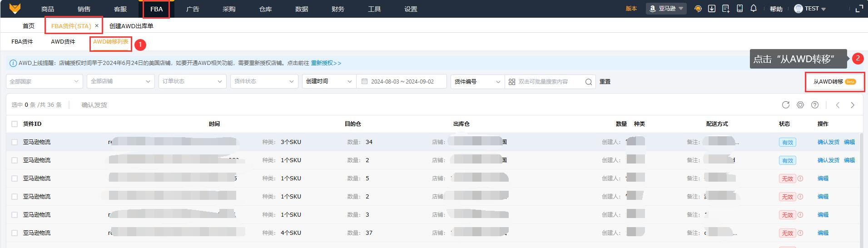Screen dimensions: 868x248
Task: Click the calendar icon in date range
Action: (x=364, y=82)
